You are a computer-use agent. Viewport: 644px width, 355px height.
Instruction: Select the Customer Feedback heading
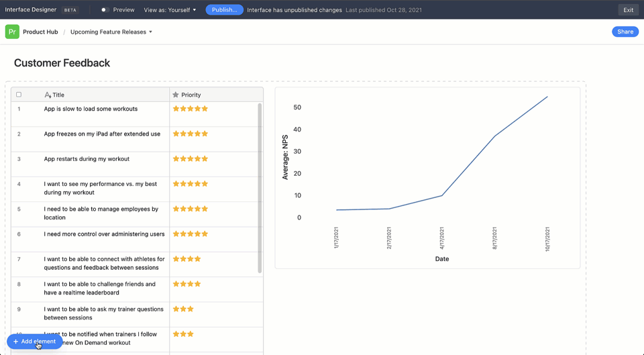pos(62,63)
